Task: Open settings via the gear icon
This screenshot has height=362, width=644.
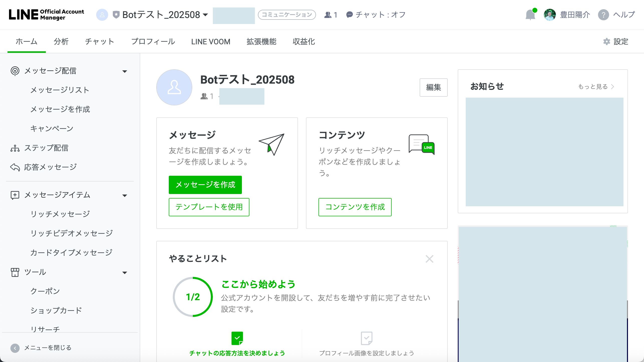Action: [606, 42]
